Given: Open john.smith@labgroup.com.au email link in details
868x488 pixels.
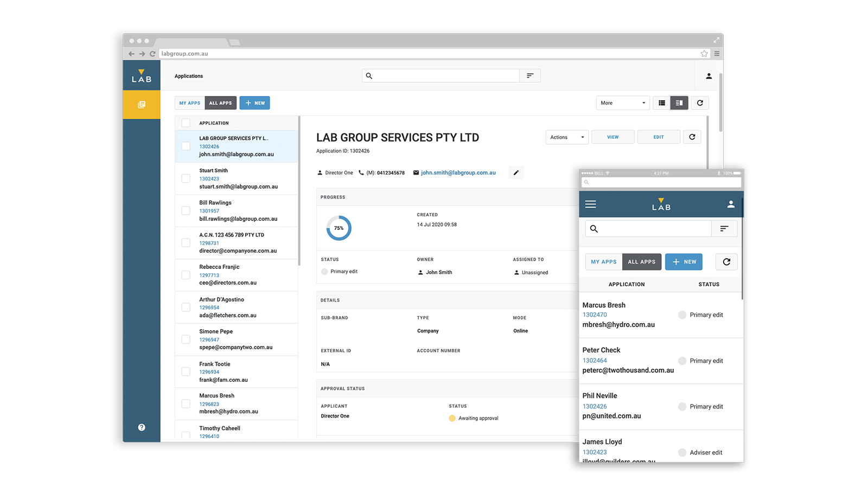Looking at the screenshot, I should tap(458, 173).
